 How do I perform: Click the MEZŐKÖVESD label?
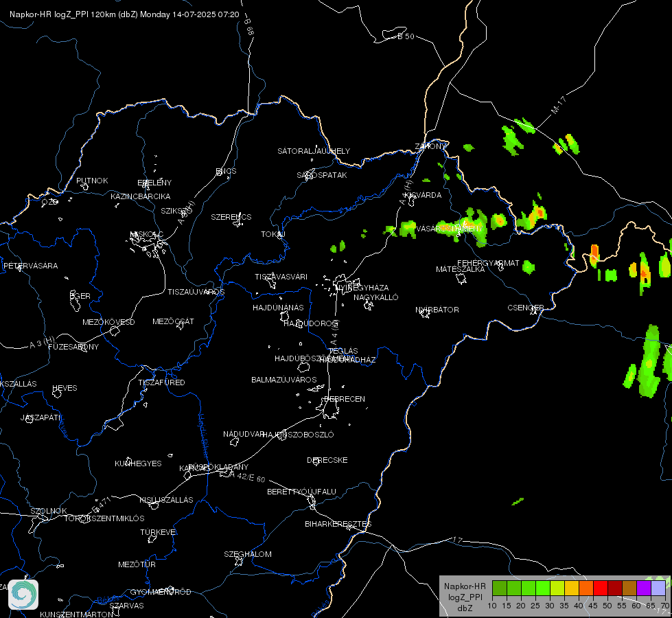tap(108, 322)
